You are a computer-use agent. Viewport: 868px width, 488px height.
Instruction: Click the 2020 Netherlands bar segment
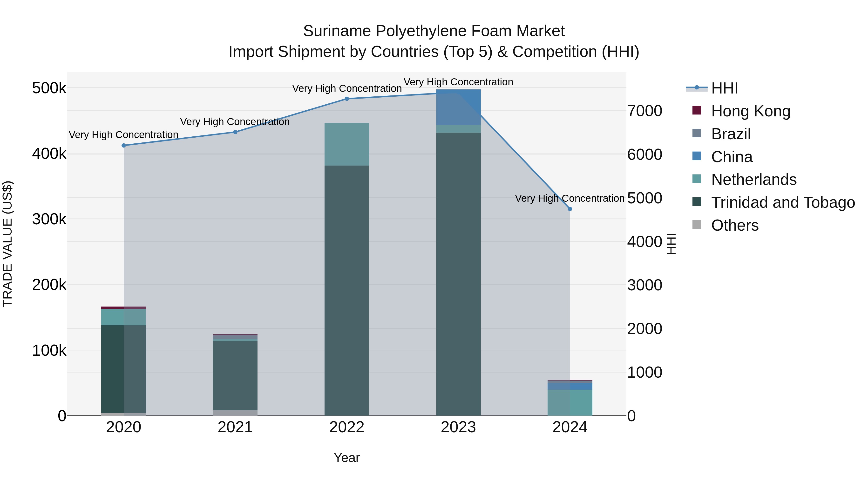pos(124,317)
